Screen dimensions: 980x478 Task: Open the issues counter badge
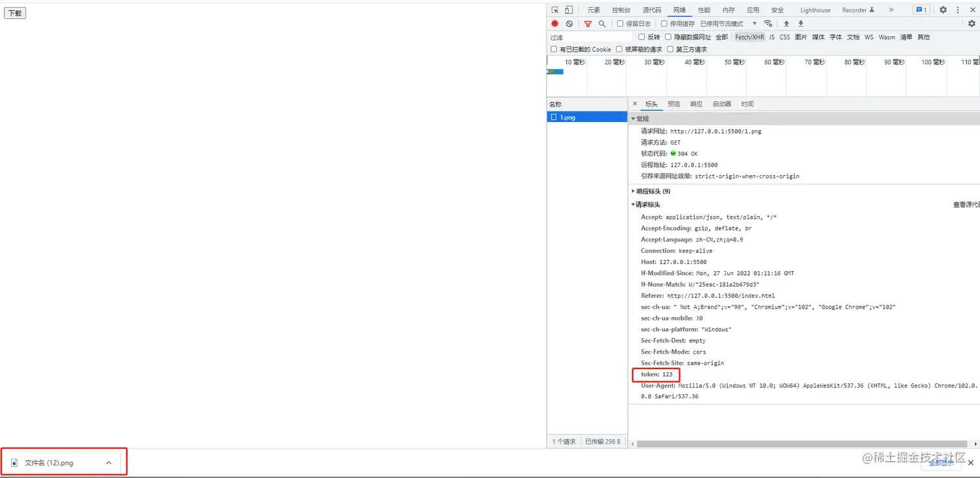click(921, 10)
